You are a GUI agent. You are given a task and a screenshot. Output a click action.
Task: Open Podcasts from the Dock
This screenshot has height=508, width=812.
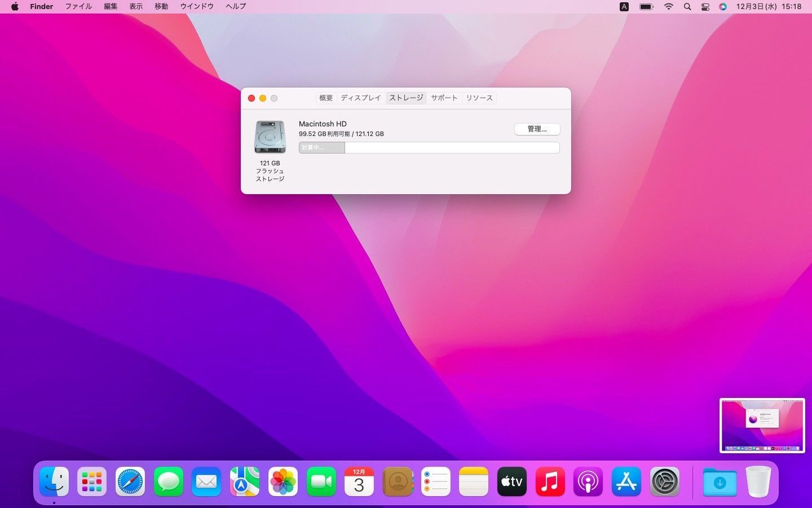point(588,481)
